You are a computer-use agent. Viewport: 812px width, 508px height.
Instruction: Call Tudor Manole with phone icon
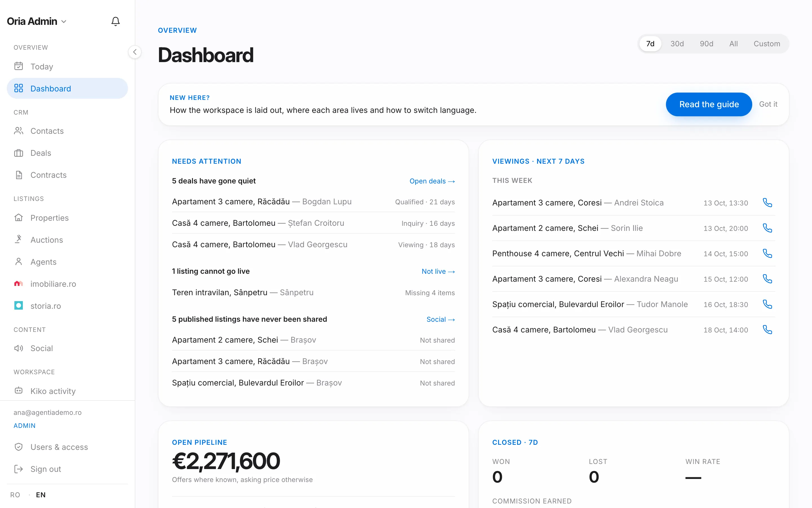click(767, 304)
